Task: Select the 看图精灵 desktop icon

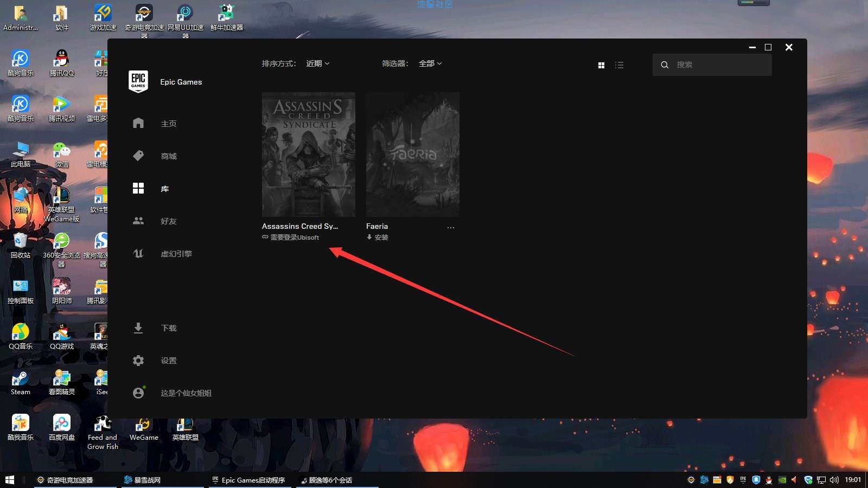Action: [x=62, y=382]
